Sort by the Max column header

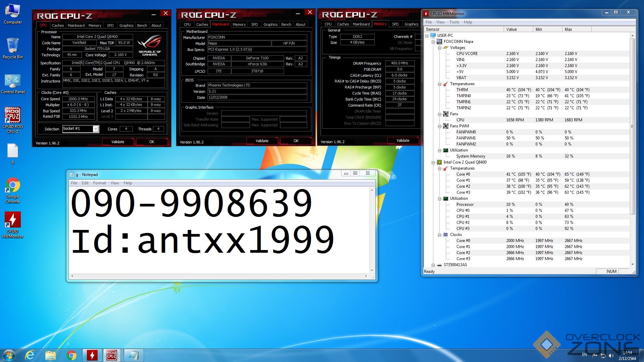coord(577,29)
